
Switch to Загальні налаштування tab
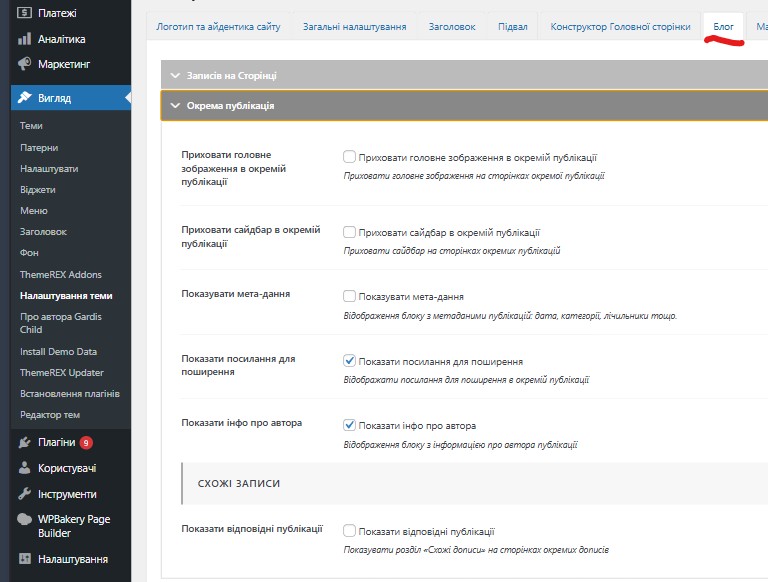pyautogui.click(x=355, y=26)
